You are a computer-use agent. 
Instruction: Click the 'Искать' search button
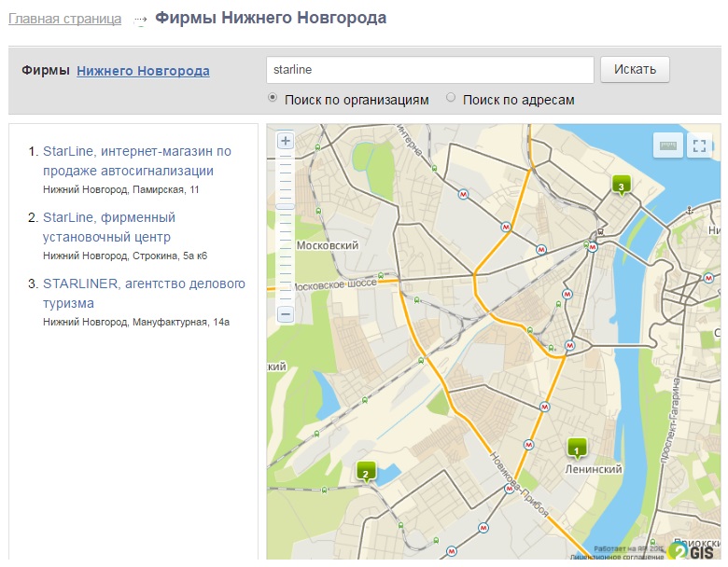tap(635, 69)
